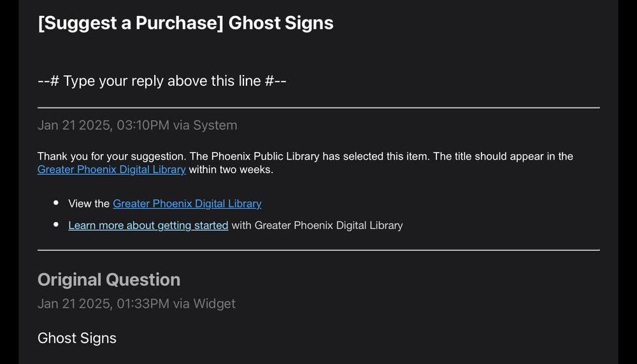
Task: Click "The Phoenix Public Library has selected this item" sentence
Action: (x=310, y=157)
